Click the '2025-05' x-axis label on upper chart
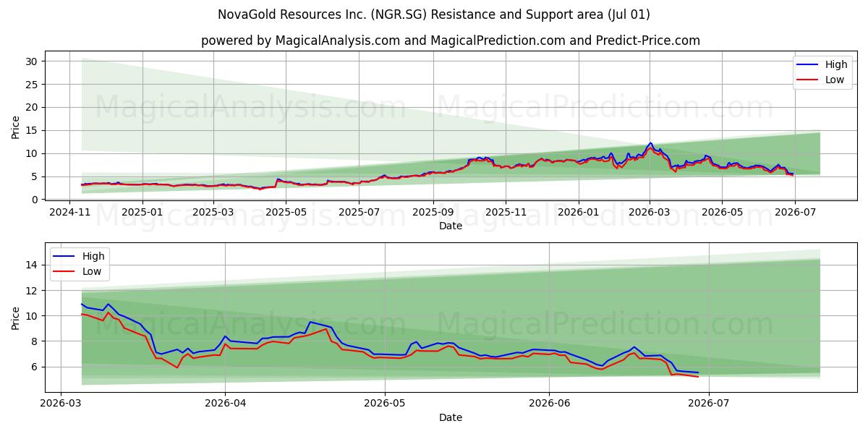The width and height of the screenshot is (868, 434). click(286, 213)
